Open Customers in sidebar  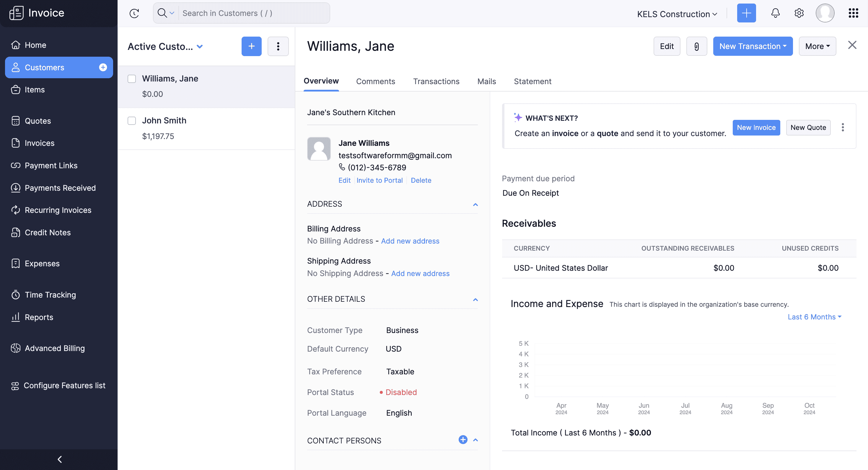pos(59,67)
